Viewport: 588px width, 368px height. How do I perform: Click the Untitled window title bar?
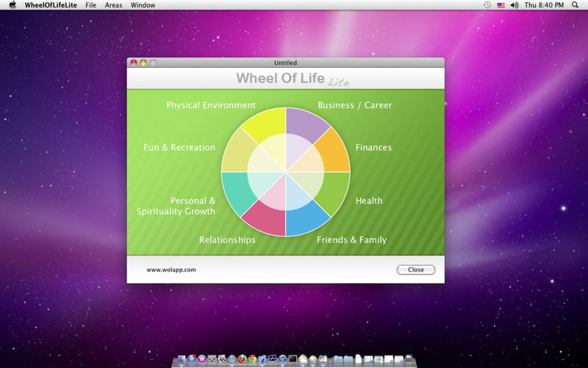click(x=286, y=63)
